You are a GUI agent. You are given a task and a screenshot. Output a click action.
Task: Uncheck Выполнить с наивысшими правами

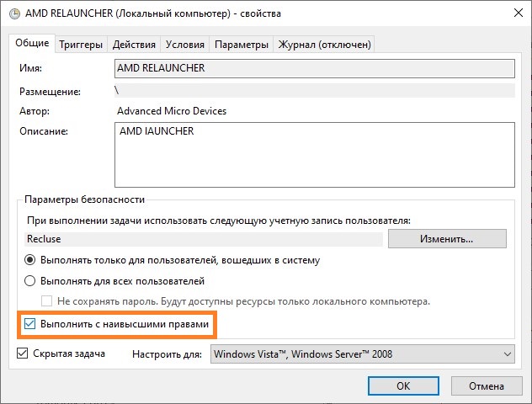(29, 324)
